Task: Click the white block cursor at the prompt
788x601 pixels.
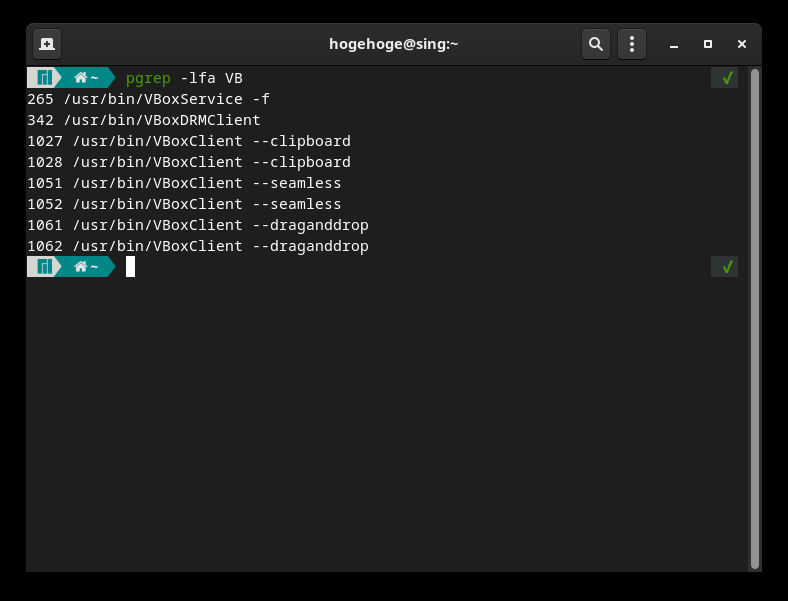Action: pyautogui.click(x=130, y=266)
